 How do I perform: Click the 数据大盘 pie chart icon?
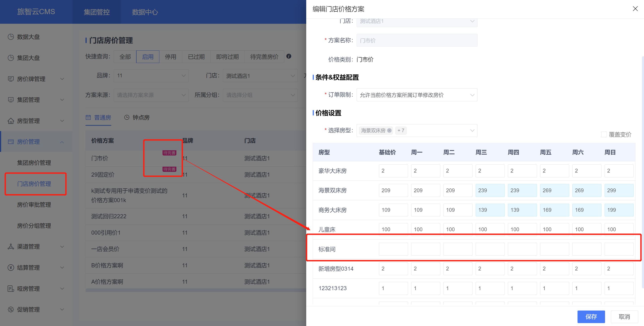[x=11, y=37]
